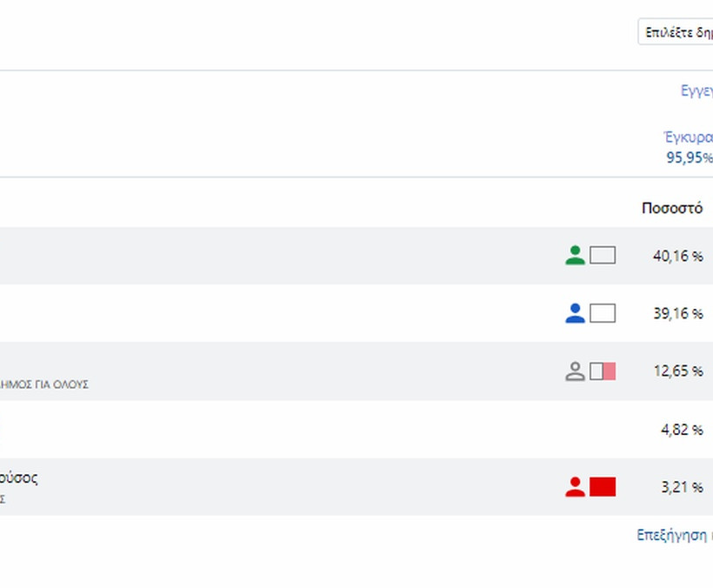713x588 pixels.
Task: Click the gray outlined person icon
Action: (575, 371)
